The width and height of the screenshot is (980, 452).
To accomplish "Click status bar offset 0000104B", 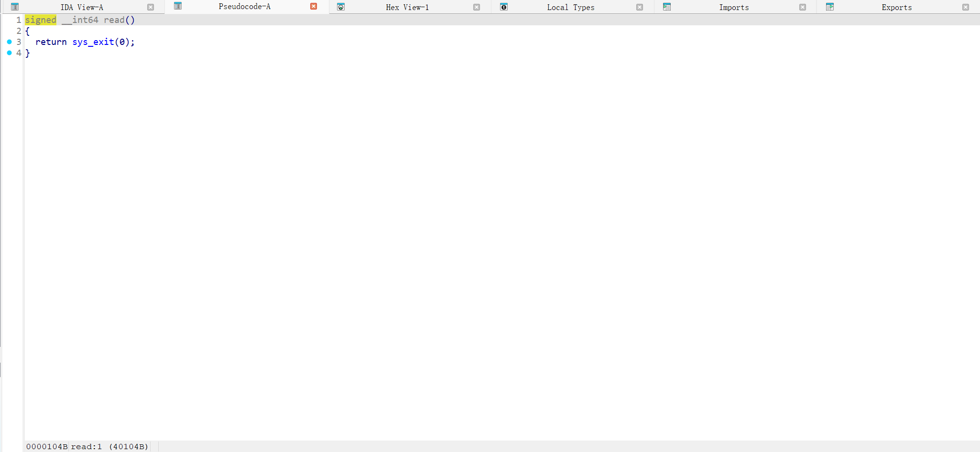I will tap(47, 447).
